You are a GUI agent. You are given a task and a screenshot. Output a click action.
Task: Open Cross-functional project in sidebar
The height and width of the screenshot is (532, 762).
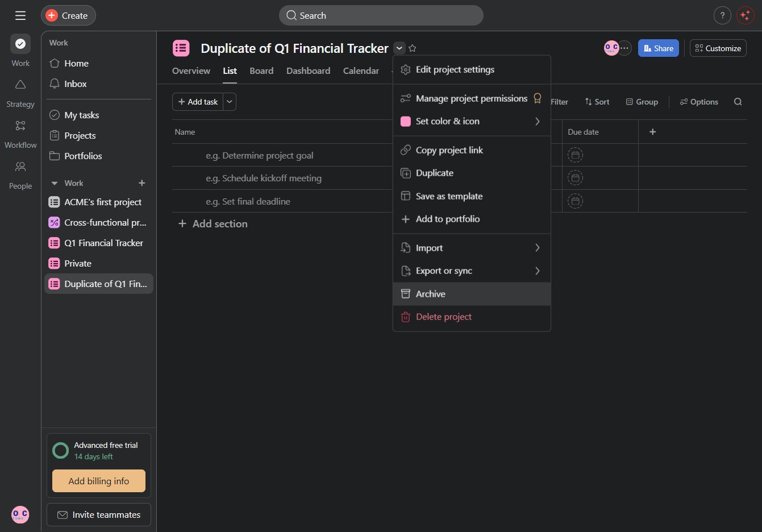pyautogui.click(x=99, y=222)
